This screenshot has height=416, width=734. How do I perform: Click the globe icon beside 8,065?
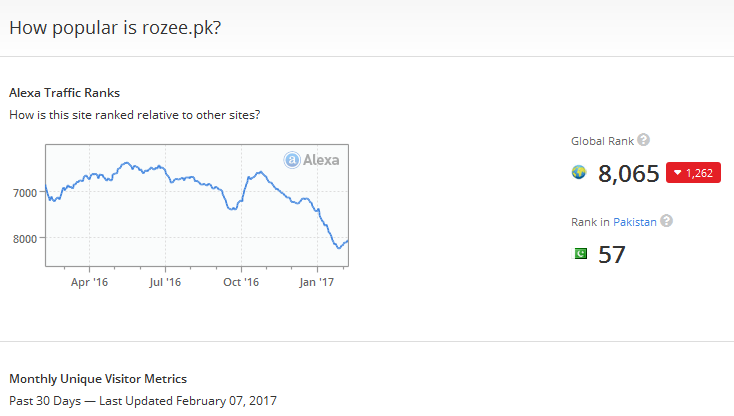pos(579,173)
